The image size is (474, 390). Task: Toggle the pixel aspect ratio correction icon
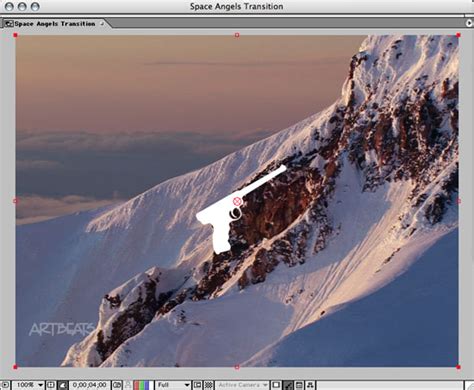(x=276, y=385)
